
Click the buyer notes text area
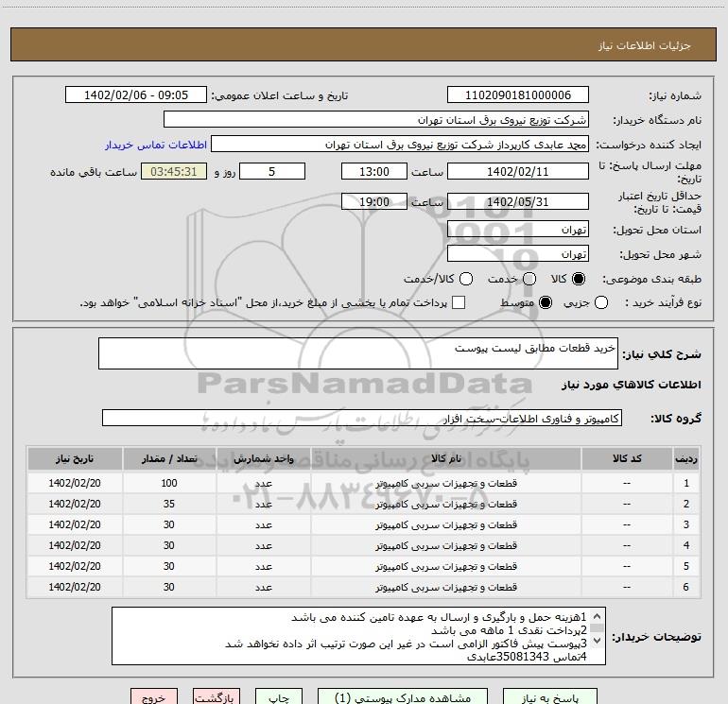coord(358,636)
